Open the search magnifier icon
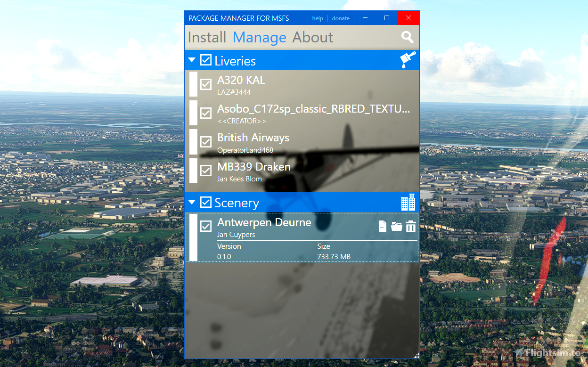588x367 pixels. tap(407, 37)
